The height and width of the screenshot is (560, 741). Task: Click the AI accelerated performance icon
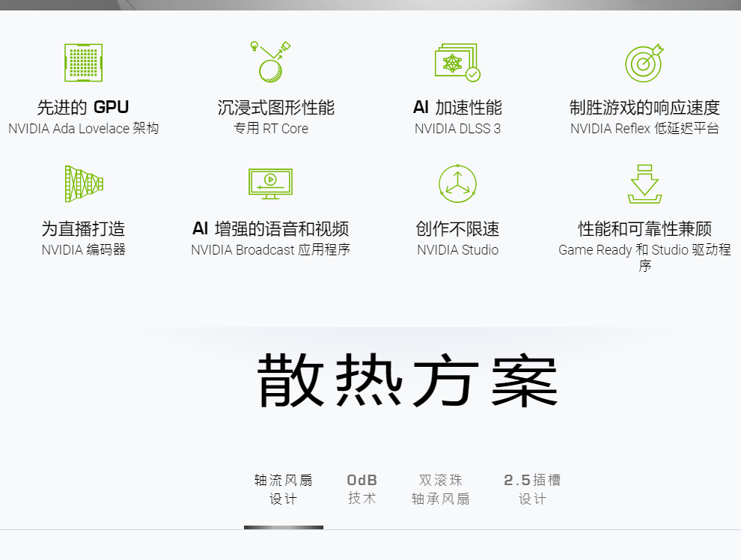pyautogui.click(x=457, y=62)
